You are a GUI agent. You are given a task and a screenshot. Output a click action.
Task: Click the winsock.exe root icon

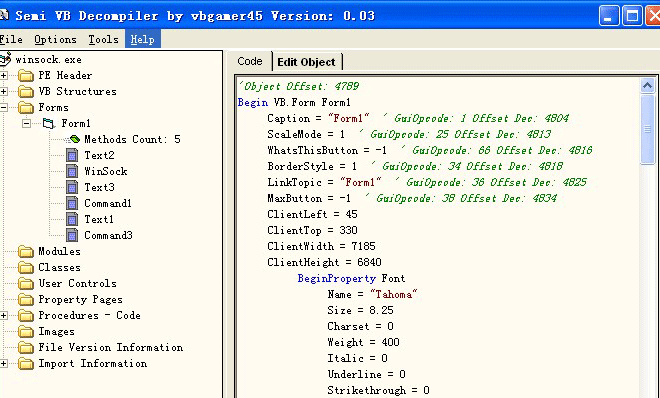(x=5, y=60)
